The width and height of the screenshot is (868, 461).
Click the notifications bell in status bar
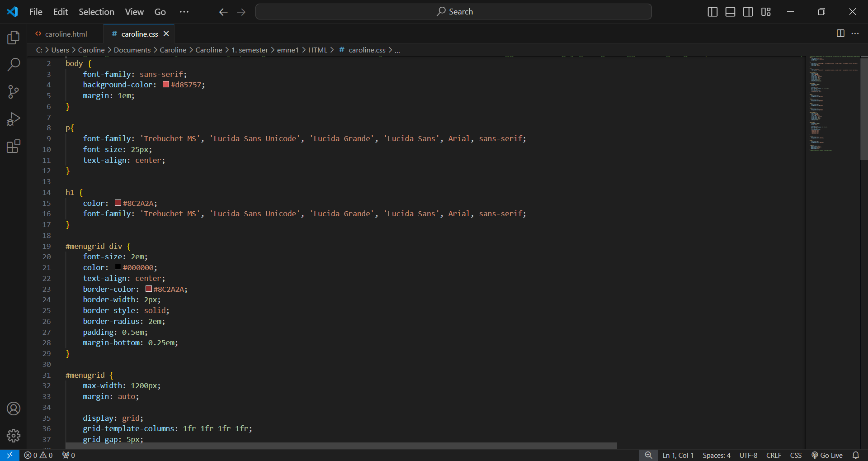(x=855, y=455)
